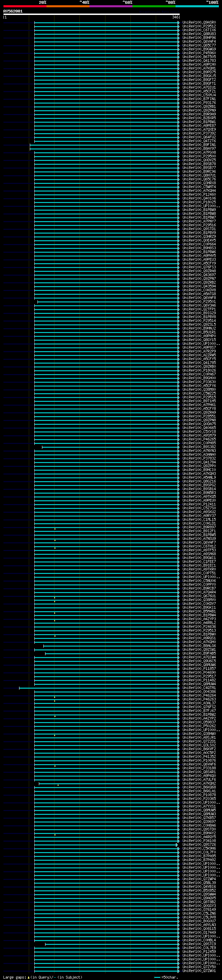This screenshot has height=980, width=222.
Task: Select the UniRef100_P34108 label
Action: coord(199,841)
